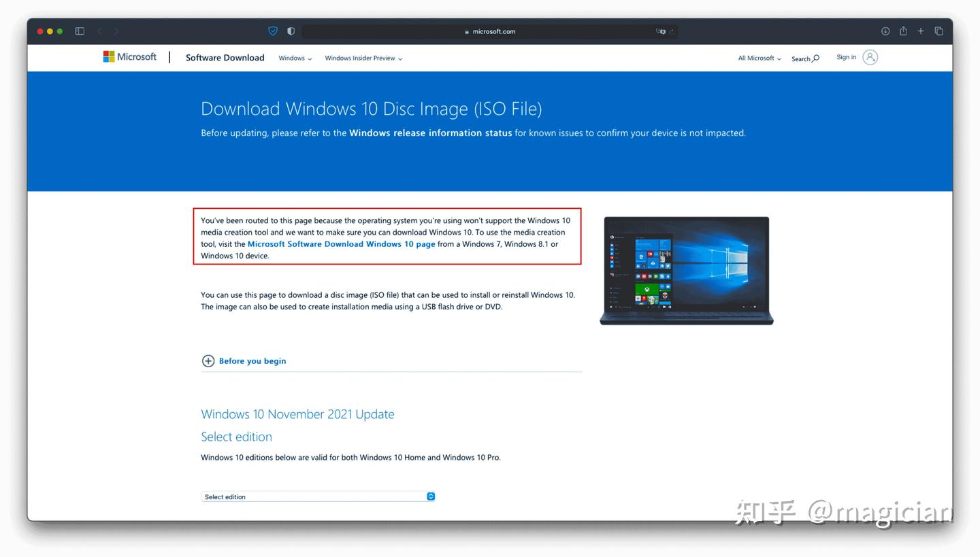This screenshot has height=557, width=980.
Task: Click the privacy shield icon beside the address bar
Action: (x=273, y=31)
